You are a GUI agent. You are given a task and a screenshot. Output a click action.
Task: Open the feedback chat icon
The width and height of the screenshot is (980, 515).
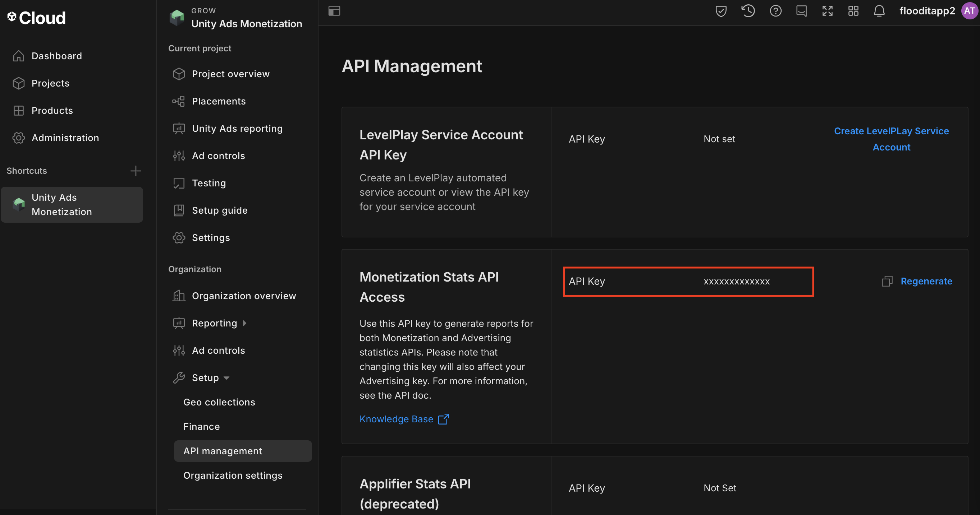coord(801,11)
